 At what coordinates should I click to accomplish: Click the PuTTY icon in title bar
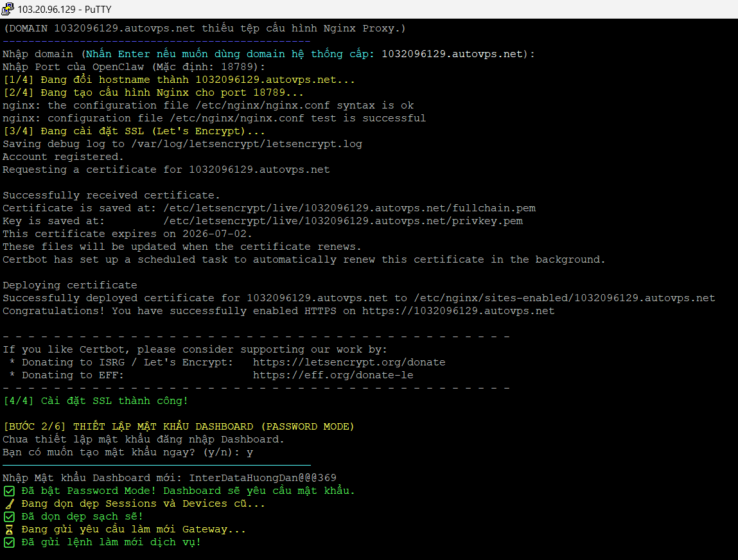pos(8,9)
